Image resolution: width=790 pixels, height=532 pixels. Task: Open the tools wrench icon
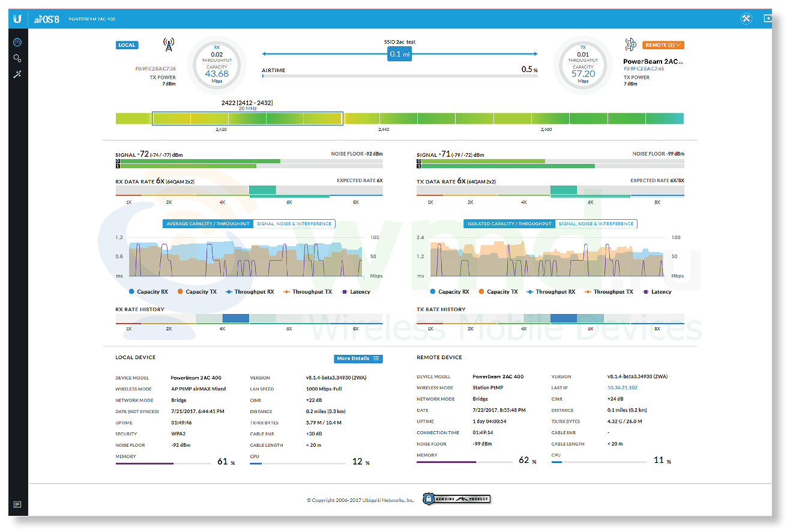point(746,19)
